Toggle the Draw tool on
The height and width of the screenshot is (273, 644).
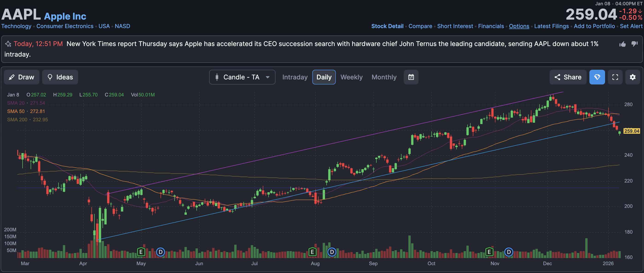click(x=21, y=77)
